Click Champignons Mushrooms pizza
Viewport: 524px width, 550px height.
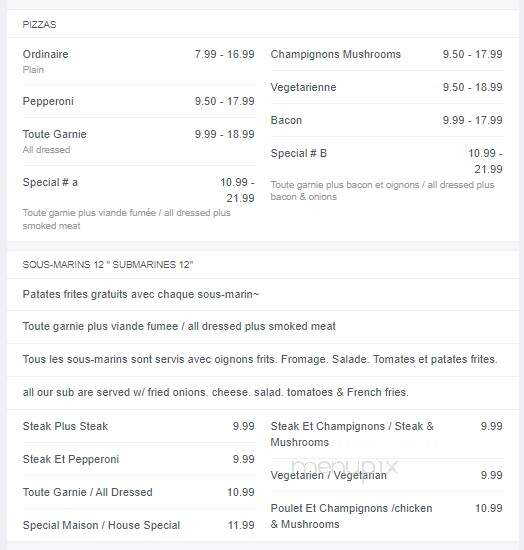click(387, 54)
